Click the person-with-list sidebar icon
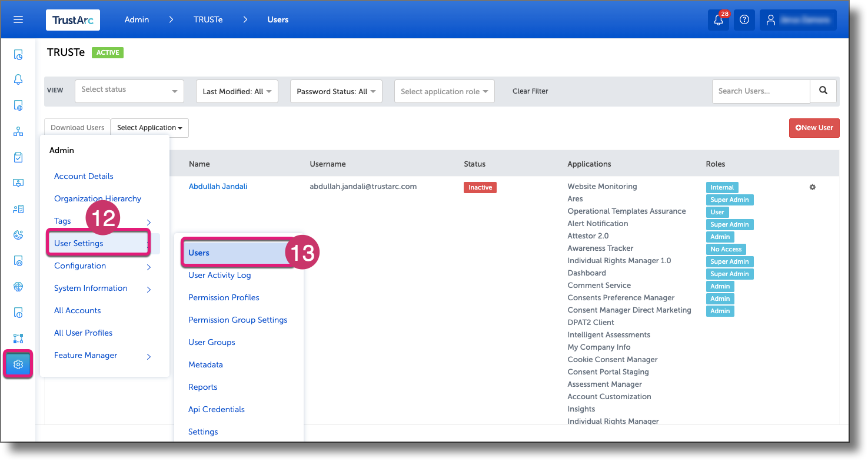The height and width of the screenshot is (461, 868). (x=18, y=209)
